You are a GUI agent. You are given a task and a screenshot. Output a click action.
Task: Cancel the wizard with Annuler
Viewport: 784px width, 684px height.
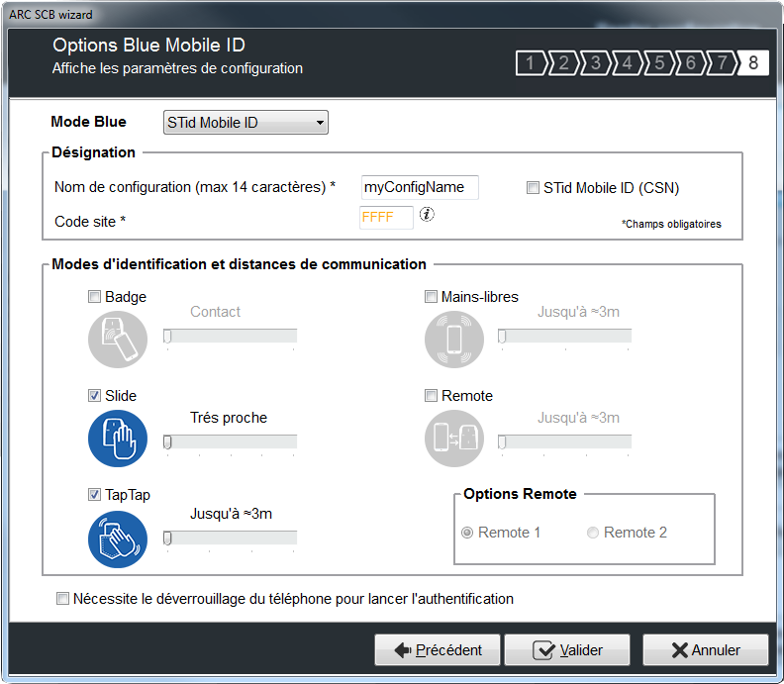point(705,650)
